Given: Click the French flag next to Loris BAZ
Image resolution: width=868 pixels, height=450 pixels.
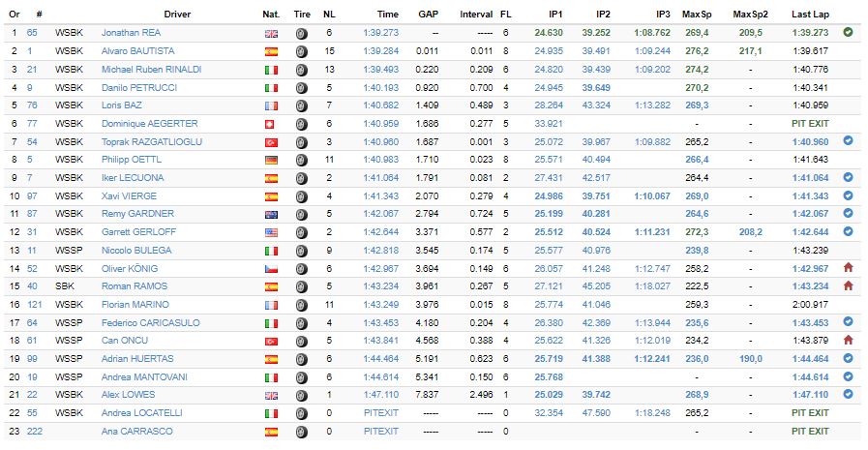Looking at the screenshot, I should pos(271,106).
